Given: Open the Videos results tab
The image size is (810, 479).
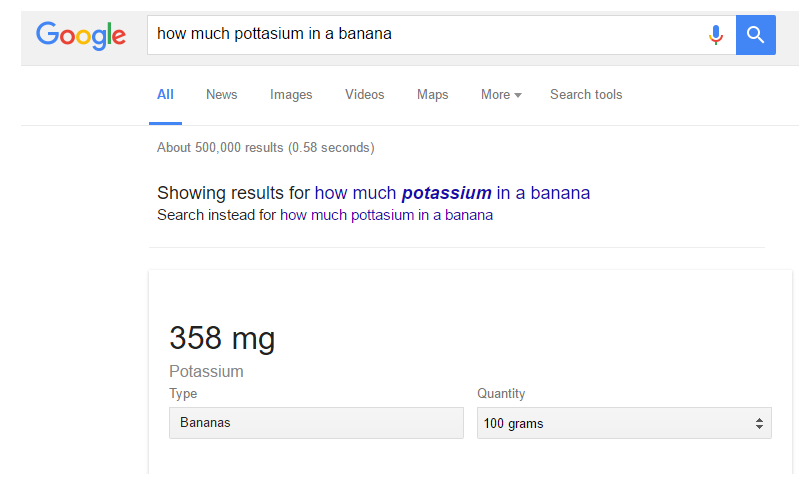Looking at the screenshot, I should pos(365,95).
